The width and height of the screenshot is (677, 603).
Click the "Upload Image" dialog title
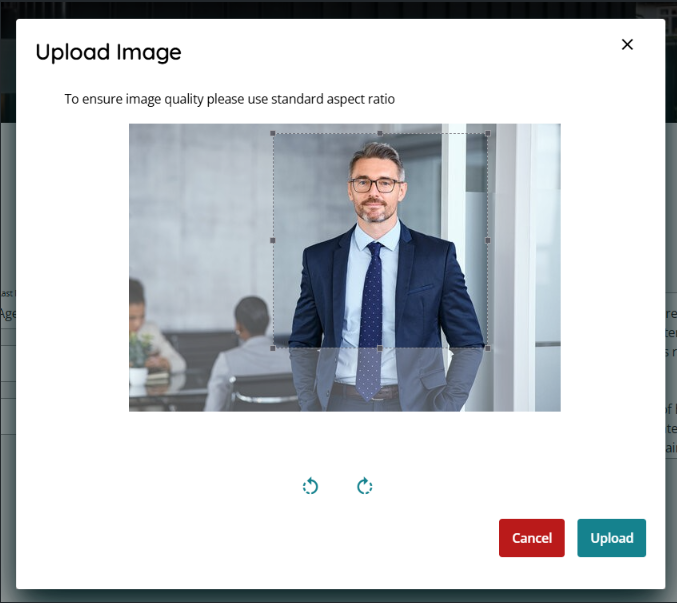pos(108,52)
